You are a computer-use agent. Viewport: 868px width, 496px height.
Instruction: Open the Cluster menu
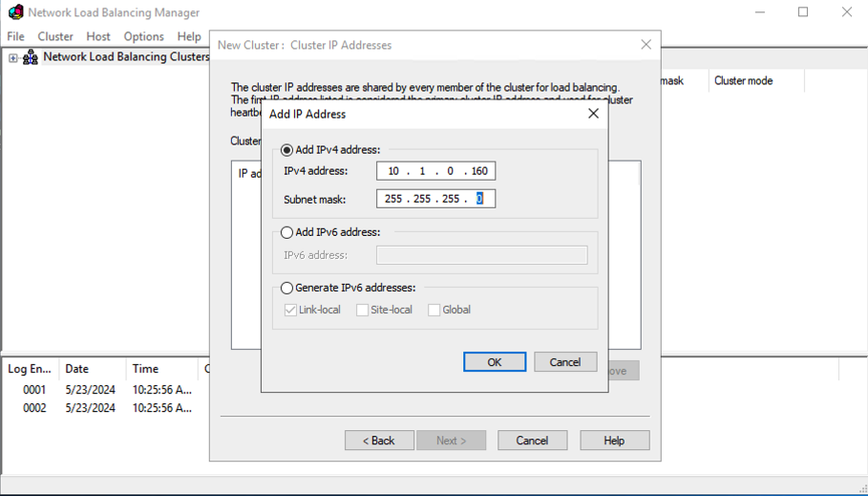point(55,36)
